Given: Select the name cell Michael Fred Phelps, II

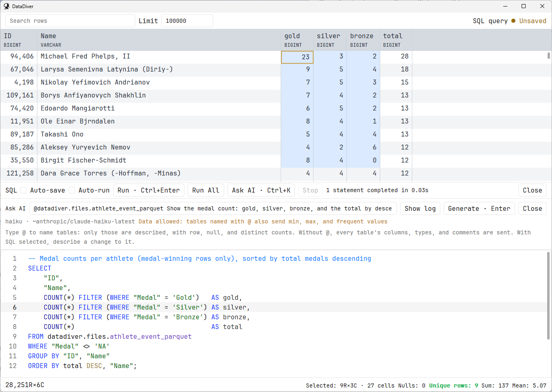Looking at the screenshot, I should pyautogui.click(x=159, y=56).
